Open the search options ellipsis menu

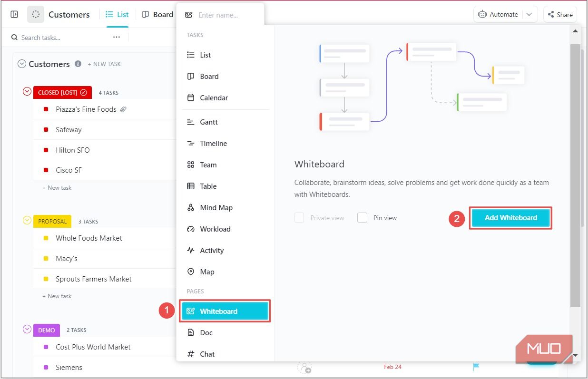point(117,37)
